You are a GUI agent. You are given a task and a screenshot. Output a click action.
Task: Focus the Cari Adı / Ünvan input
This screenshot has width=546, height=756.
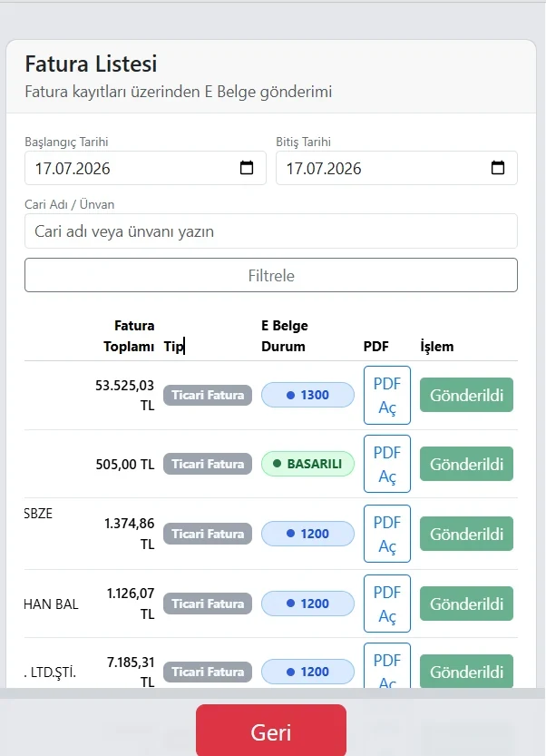271,231
